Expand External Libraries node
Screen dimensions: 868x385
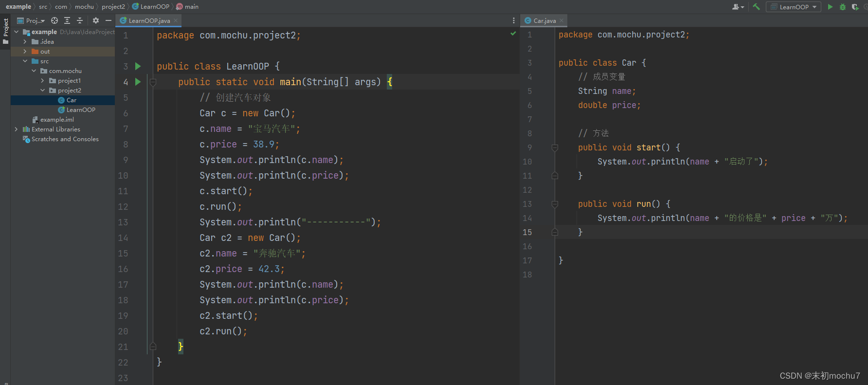tap(17, 129)
